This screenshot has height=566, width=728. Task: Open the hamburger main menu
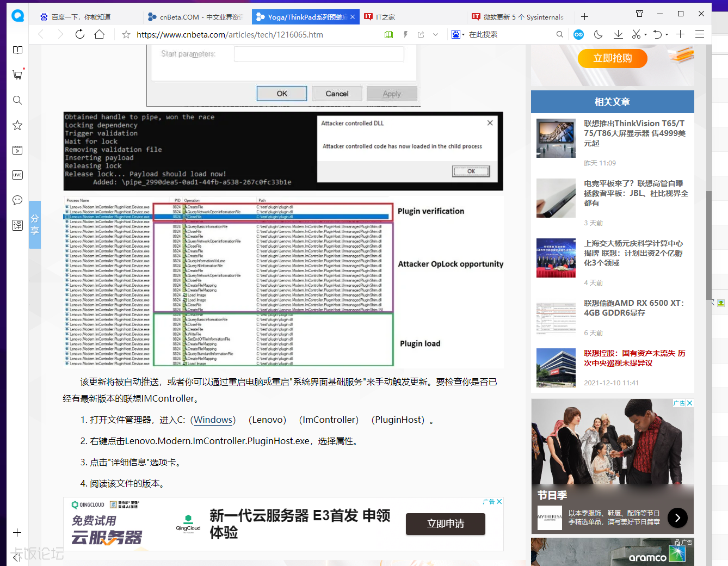point(700,34)
